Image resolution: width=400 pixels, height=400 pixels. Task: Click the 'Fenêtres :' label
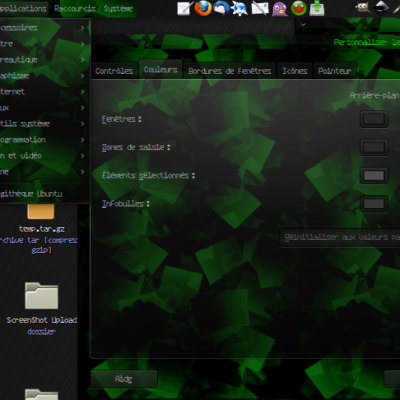click(121, 119)
